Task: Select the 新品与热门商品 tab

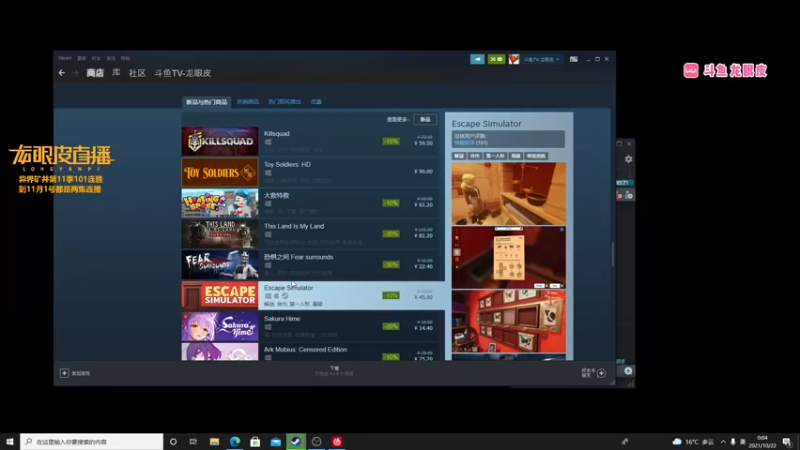Action: pos(207,102)
